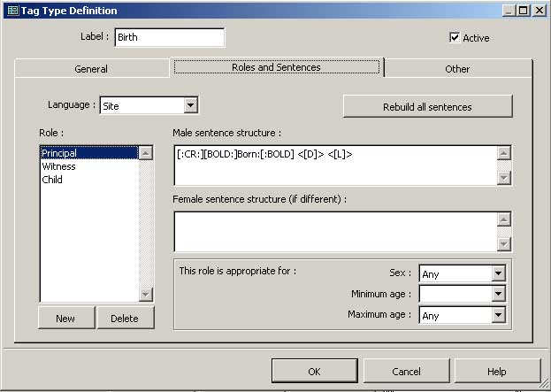This screenshot has width=551, height=392.
Task: Click the Help button
Action: (x=497, y=371)
